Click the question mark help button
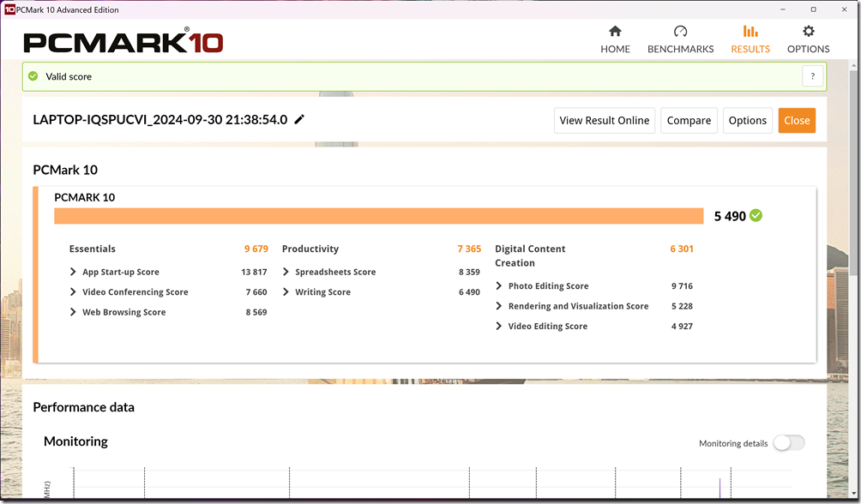 pyautogui.click(x=811, y=75)
